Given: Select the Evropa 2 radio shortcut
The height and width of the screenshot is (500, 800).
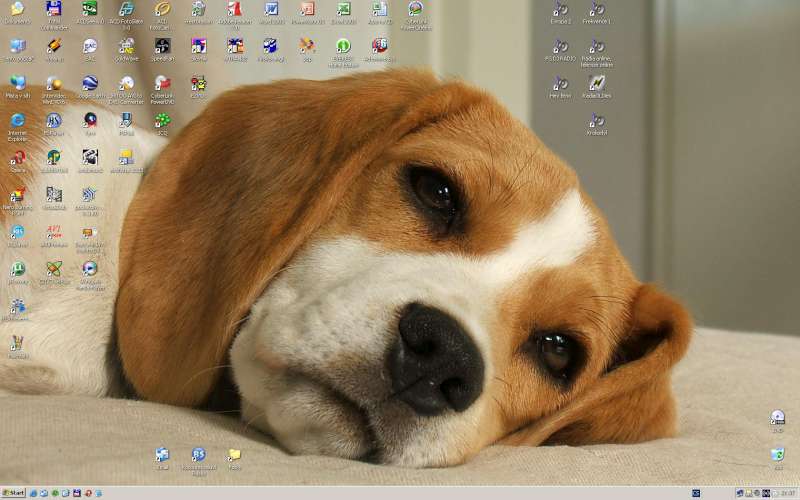Looking at the screenshot, I should [x=560, y=9].
